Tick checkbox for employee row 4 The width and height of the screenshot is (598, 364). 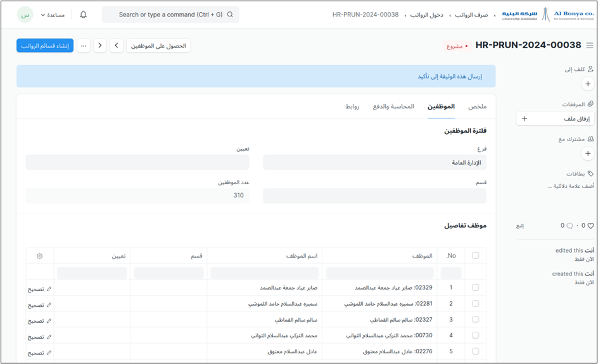point(476,336)
